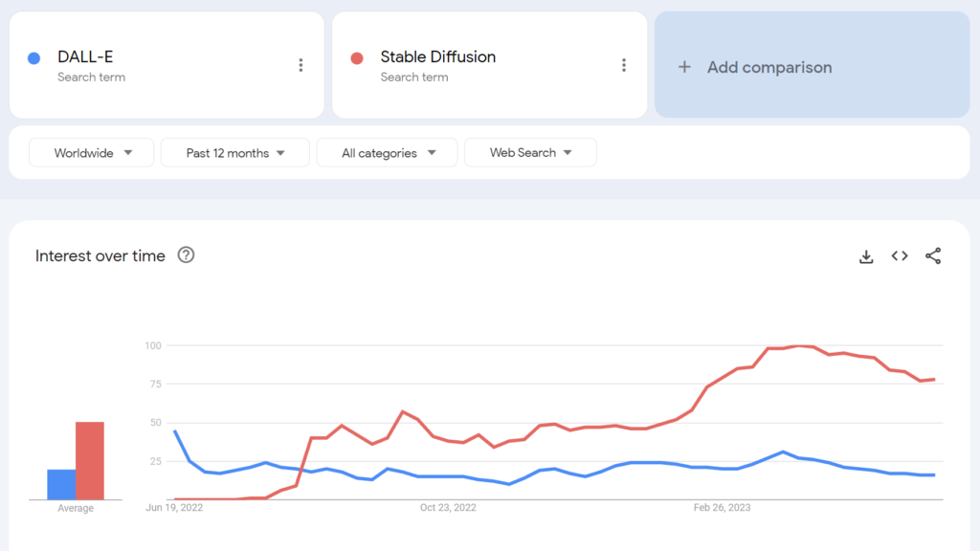Viewport: 980px width, 551px height.
Task: Click the 75 value on y-axis
Action: [156, 385]
